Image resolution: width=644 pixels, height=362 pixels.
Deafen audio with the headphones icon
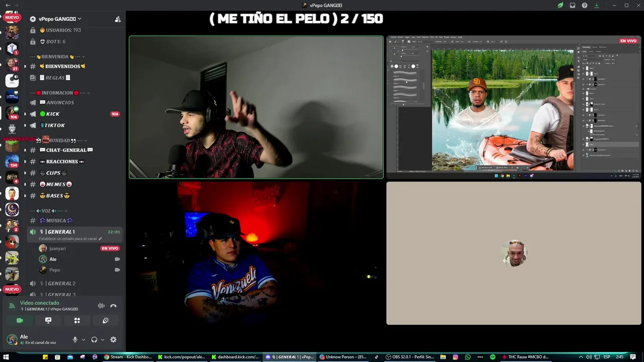pyautogui.click(x=94, y=339)
